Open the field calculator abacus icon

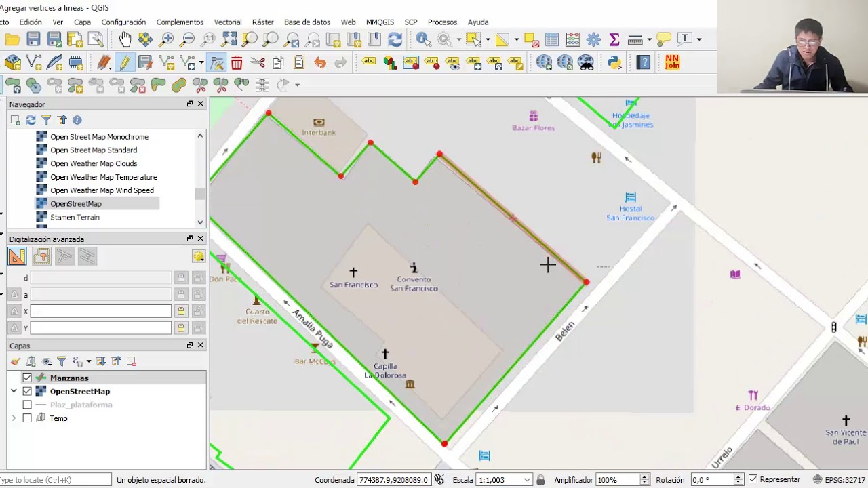(x=572, y=39)
